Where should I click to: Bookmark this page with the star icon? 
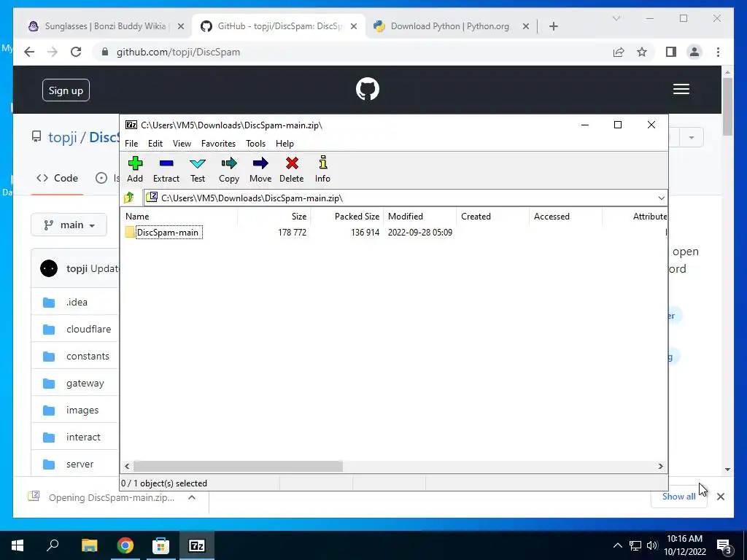[642, 52]
